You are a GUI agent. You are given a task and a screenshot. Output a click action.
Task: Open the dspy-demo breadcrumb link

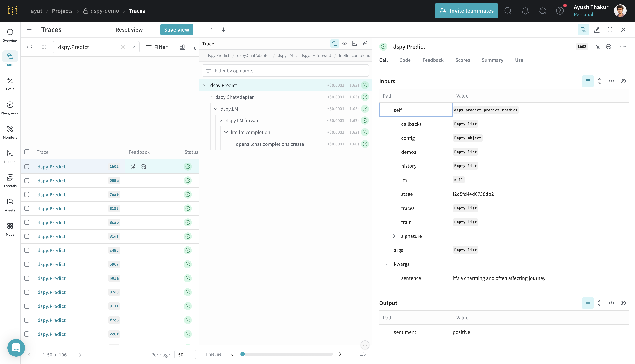pos(101,11)
